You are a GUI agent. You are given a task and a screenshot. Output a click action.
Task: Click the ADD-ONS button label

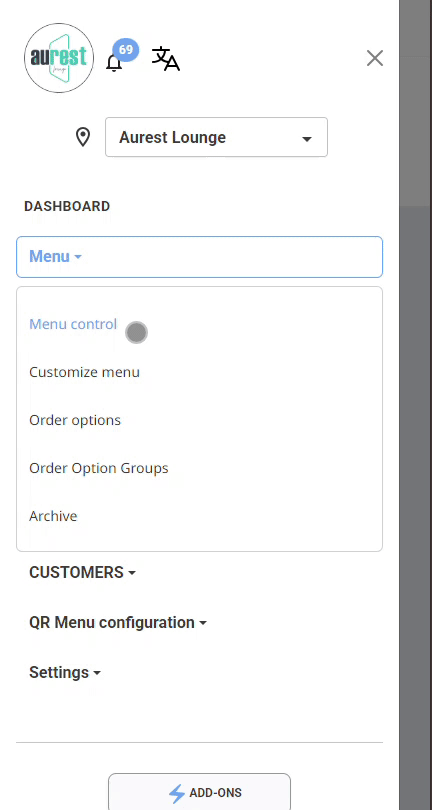tap(215, 793)
